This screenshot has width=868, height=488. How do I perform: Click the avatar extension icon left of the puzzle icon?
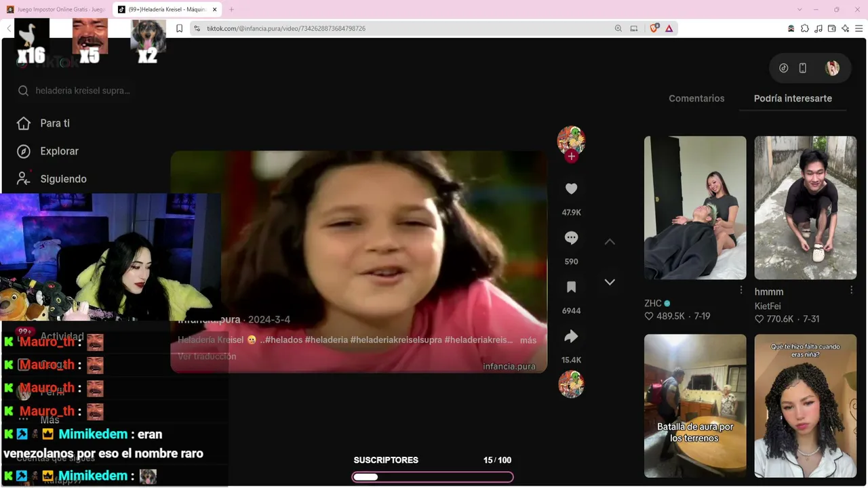click(x=791, y=28)
